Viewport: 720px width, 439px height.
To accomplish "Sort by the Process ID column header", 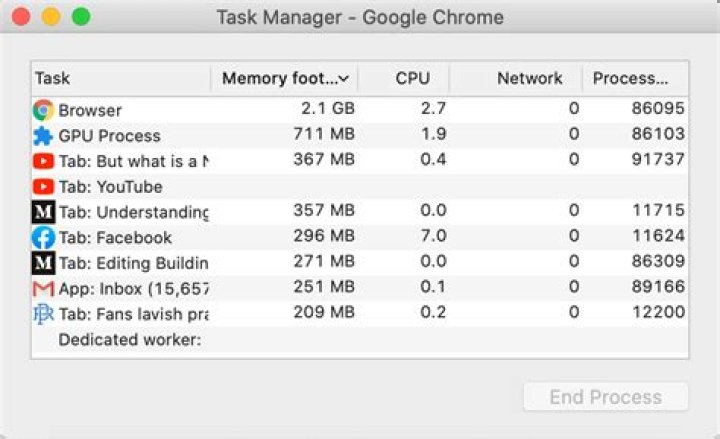I will pyautogui.click(x=636, y=79).
